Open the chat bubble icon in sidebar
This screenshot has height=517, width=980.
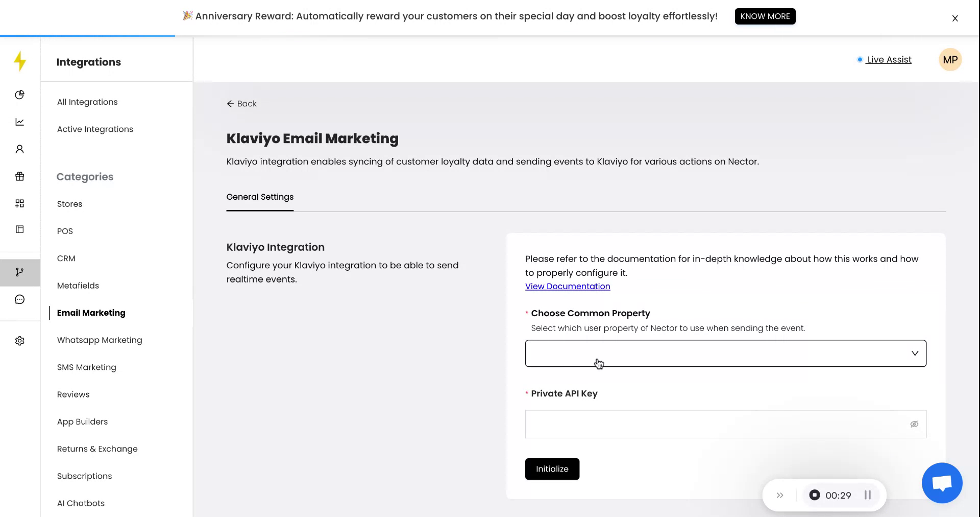20,299
